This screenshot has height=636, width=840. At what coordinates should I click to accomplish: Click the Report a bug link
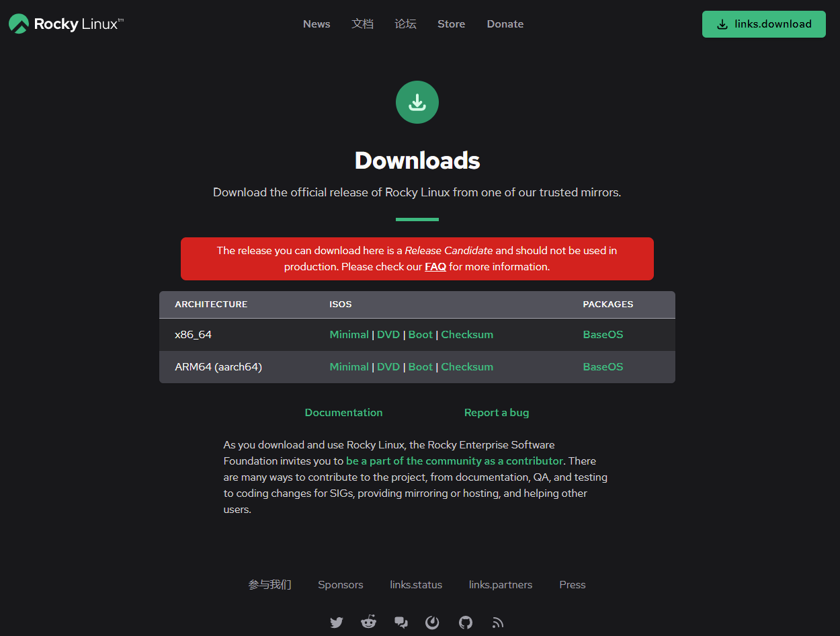497,413
